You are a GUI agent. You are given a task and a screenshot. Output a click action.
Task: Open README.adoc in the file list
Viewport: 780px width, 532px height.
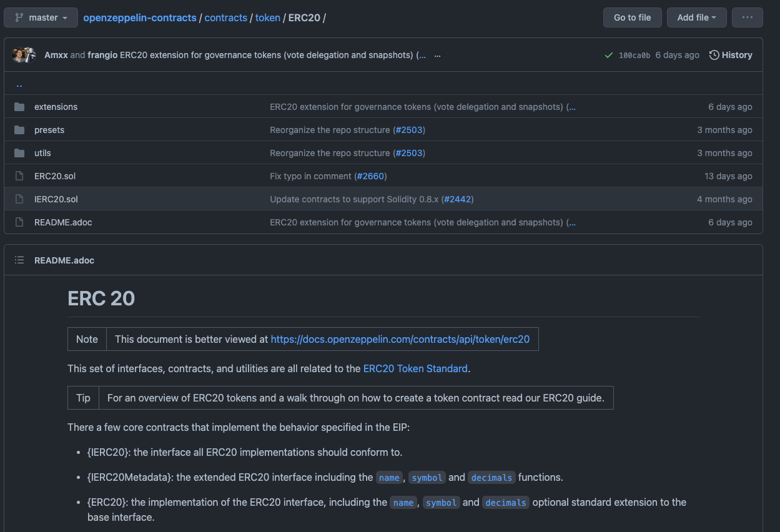(63, 222)
